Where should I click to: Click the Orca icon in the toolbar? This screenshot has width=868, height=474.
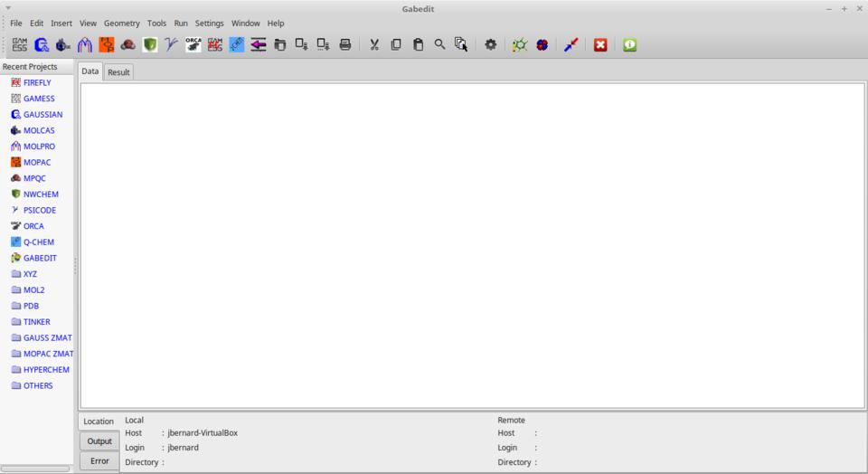(193, 44)
